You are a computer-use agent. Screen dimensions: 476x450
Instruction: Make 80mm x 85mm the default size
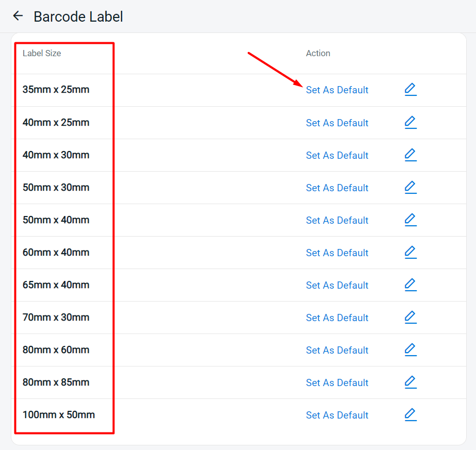coord(337,383)
